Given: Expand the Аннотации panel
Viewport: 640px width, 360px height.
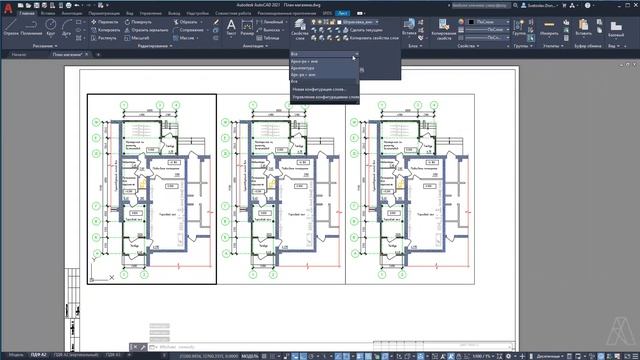Looking at the screenshot, I should click(255, 46).
